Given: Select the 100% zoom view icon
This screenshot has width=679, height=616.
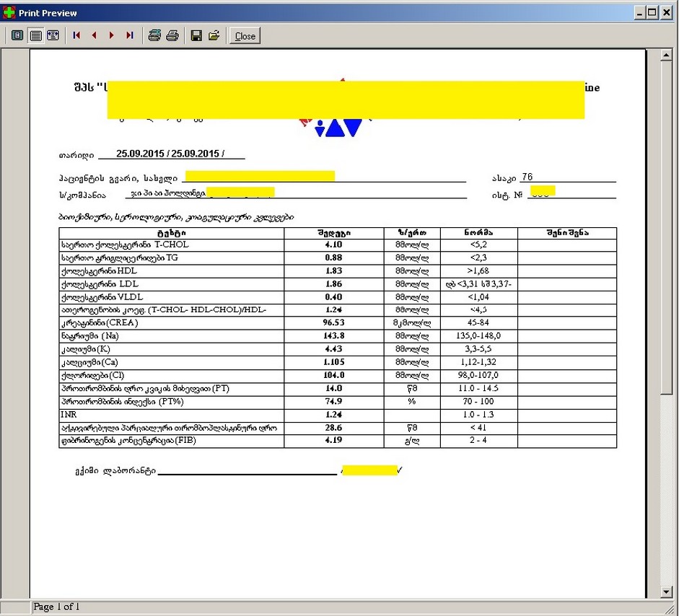Looking at the screenshot, I should tap(35, 35).
